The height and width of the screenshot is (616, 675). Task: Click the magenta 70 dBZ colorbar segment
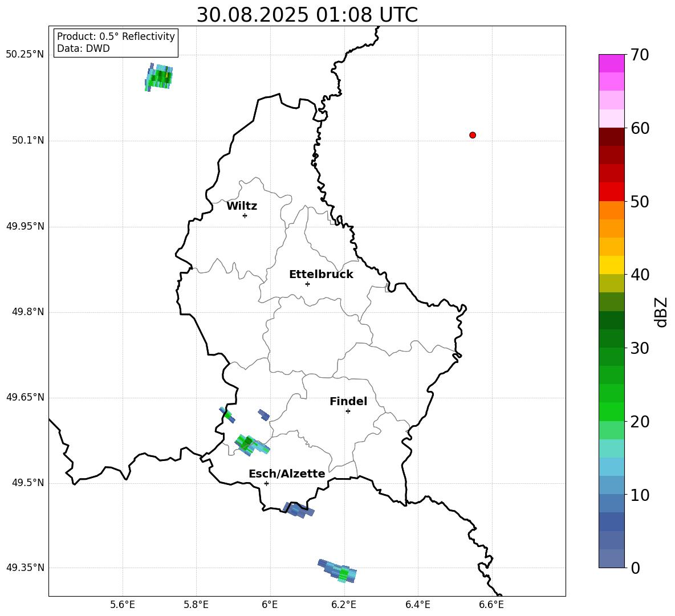pyautogui.click(x=611, y=63)
